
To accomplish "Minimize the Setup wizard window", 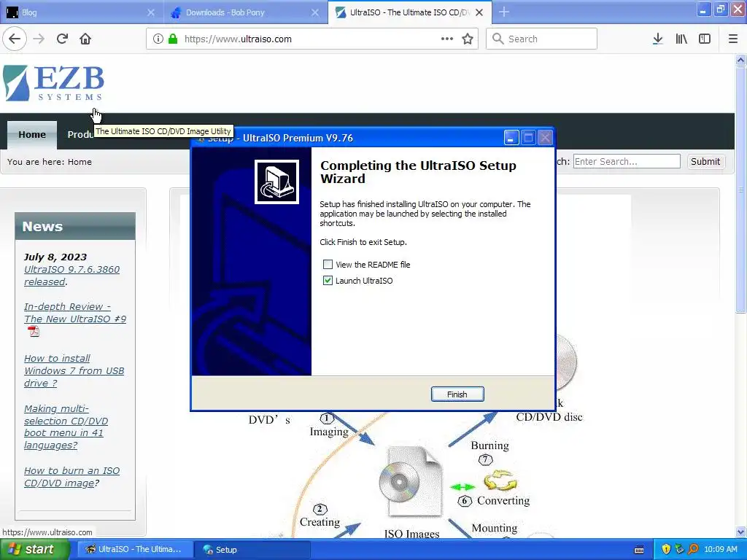I will pos(511,138).
